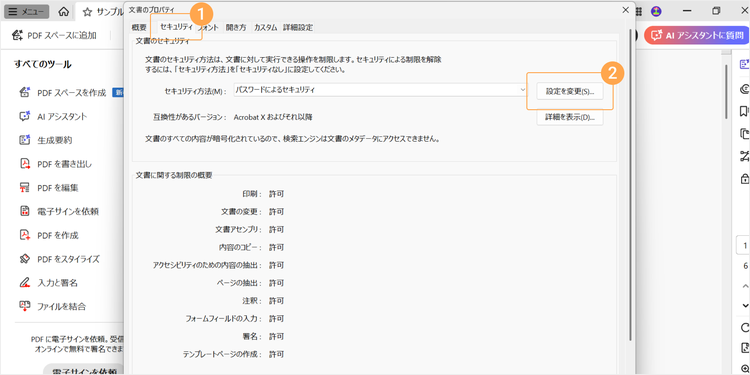Screen dimensions: 750x375
Task: Open AI assistant panel icon in right rail
Action: 744,64
